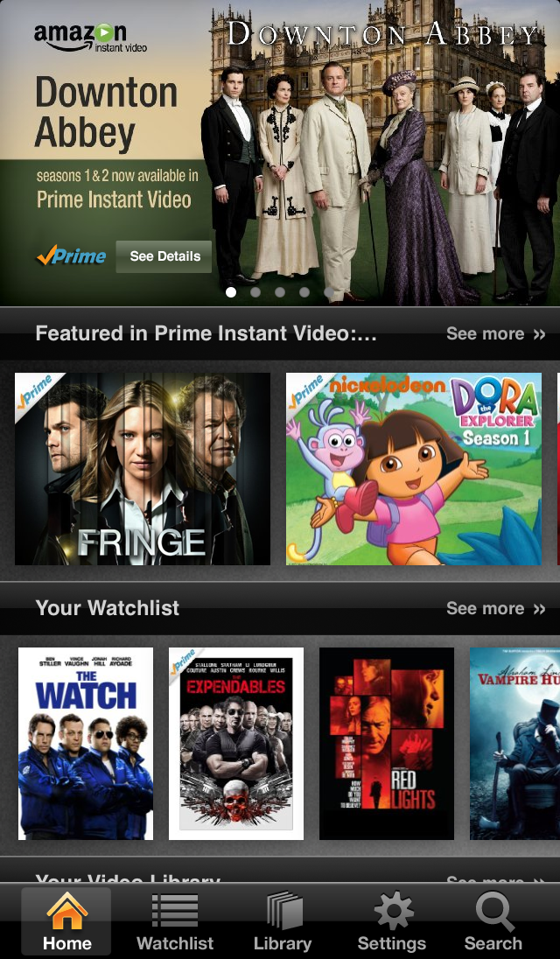Expand See more for Your Watchlist
The image size is (560, 959).
(x=495, y=608)
